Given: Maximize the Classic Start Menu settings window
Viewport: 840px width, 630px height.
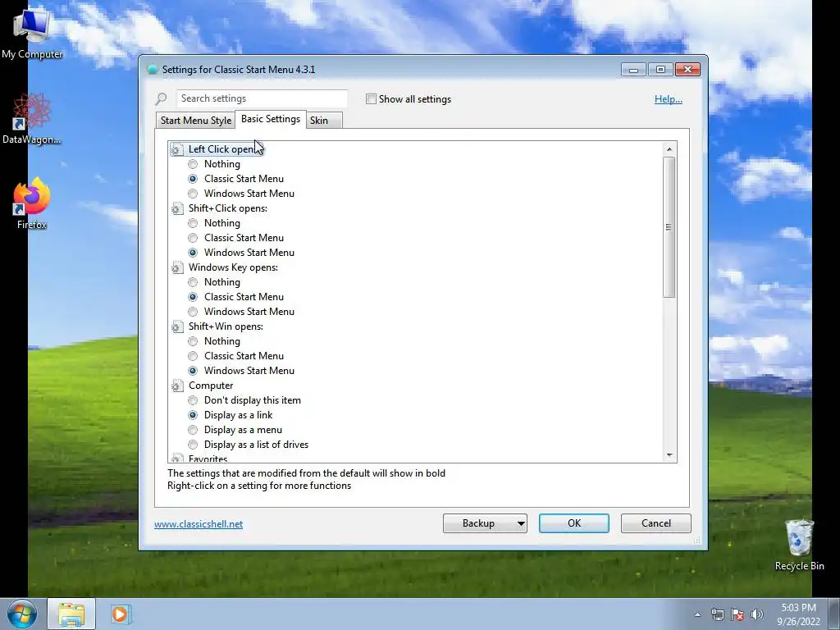Looking at the screenshot, I should point(660,70).
